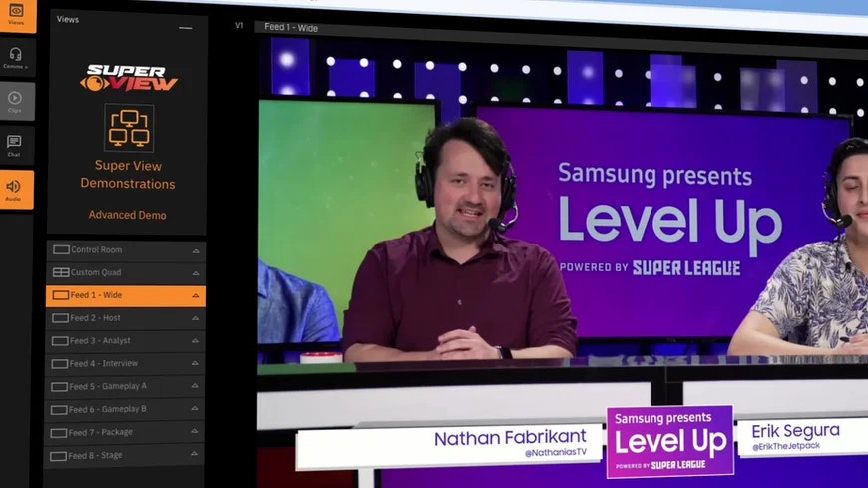Open the Comms headset sidebar tab
The height and width of the screenshot is (488, 868).
click(x=17, y=58)
